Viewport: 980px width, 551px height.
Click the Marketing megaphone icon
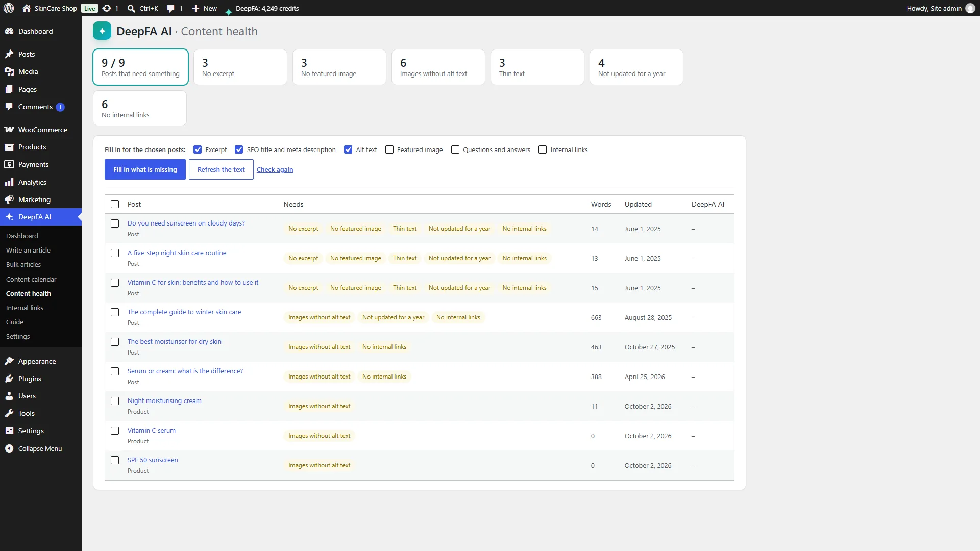click(x=9, y=199)
